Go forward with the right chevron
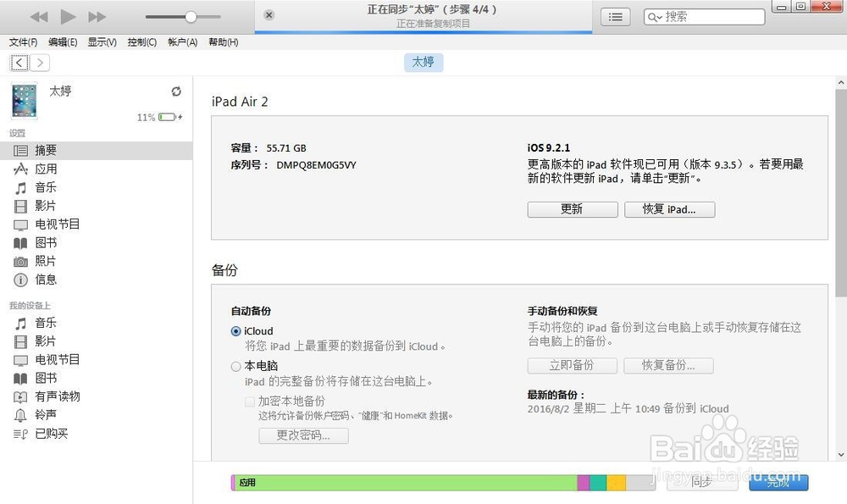847x504 pixels. [x=40, y=63]
